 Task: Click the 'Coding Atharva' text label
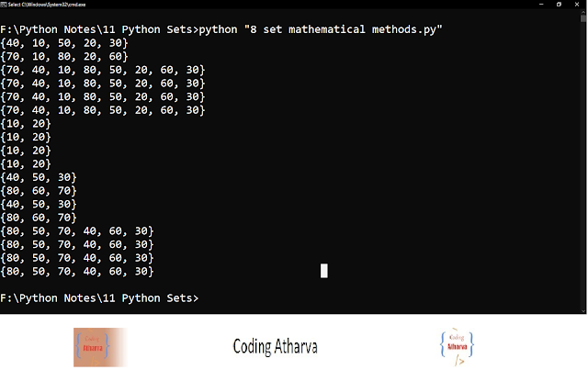point(275,347)
